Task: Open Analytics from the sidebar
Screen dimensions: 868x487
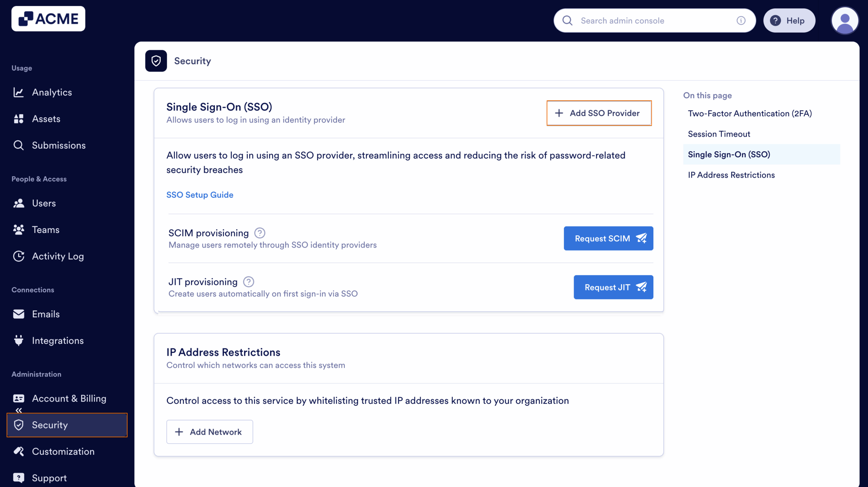Action: click(x=52, y=92)
